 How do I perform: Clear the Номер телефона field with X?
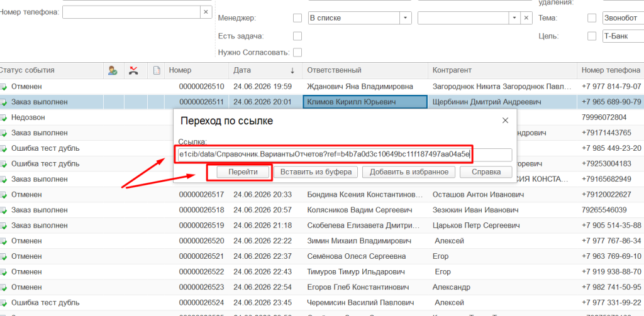point(206,12)
